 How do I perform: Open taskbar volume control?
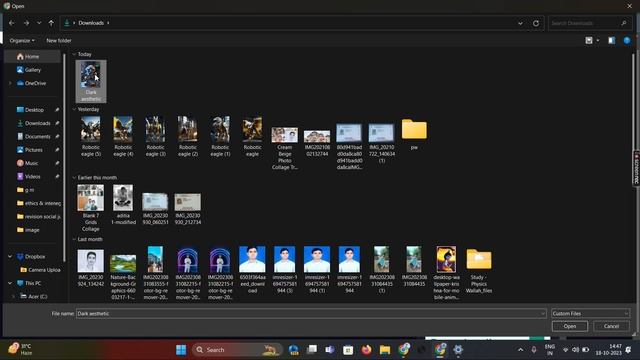576,350
